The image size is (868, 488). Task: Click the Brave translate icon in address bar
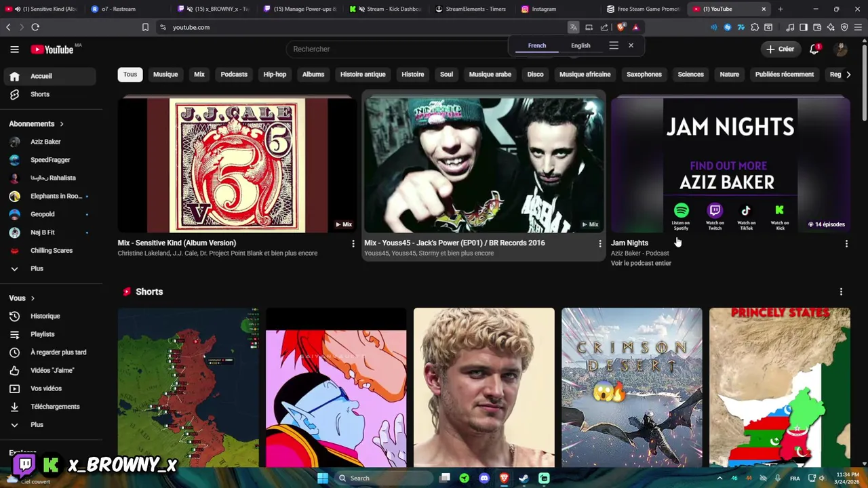pyautogui.click(x=573, y=27)
